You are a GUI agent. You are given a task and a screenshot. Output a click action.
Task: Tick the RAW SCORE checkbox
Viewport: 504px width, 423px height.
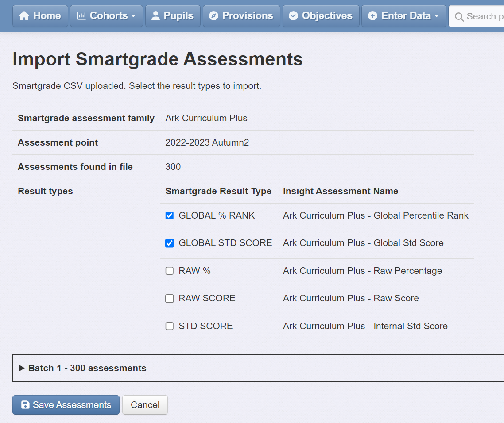[x=169, y=299]
